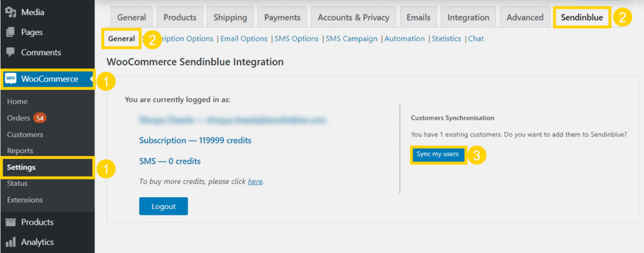Follow the 'here' buy credits link
Viewport: 644px width, 253px height.
click(x=255, y=181)
